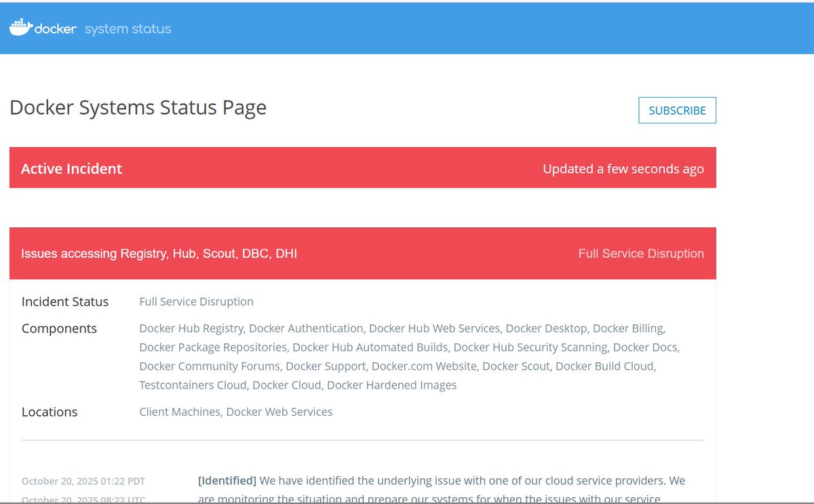Viewport: 814px width, 504px height.
Task: Open incident 'Issues accessing Registry, Hub, Scout, DBC, DHI'
Action: [x=159, y=254]
